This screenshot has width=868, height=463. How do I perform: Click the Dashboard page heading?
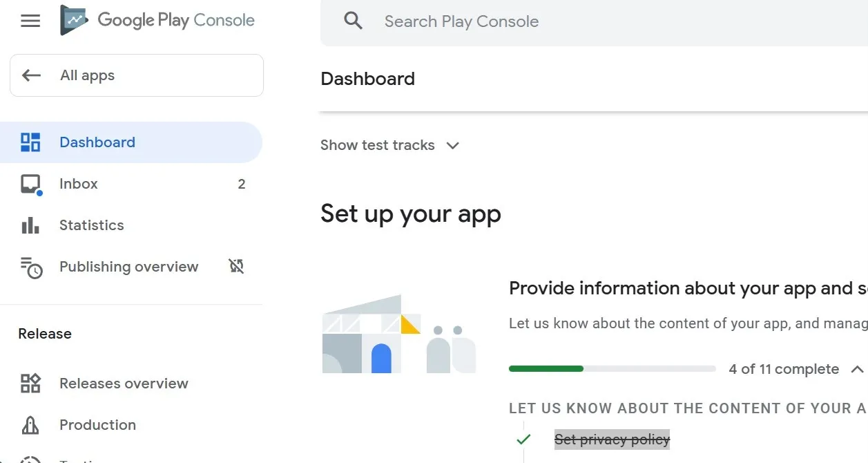click(368, 79)
